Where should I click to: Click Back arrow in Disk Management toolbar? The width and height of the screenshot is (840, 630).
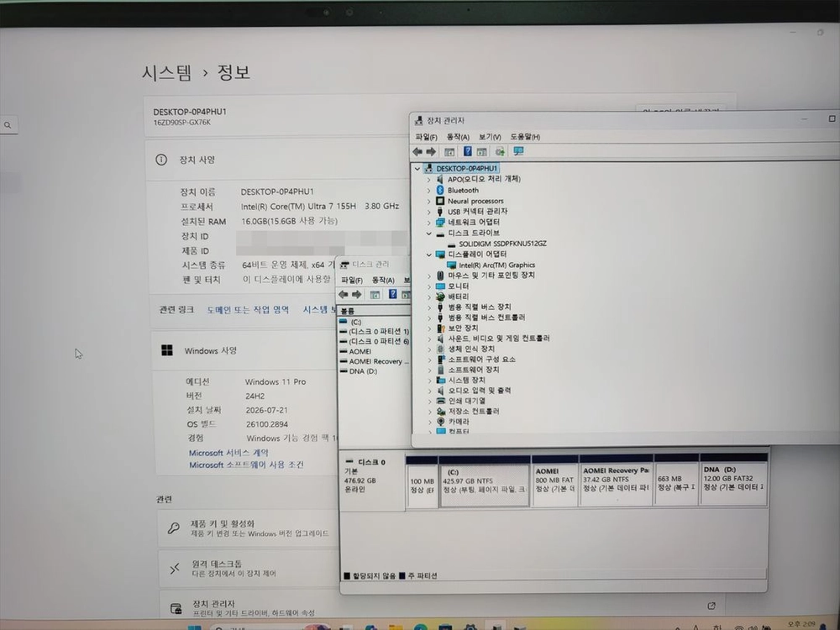344,295
